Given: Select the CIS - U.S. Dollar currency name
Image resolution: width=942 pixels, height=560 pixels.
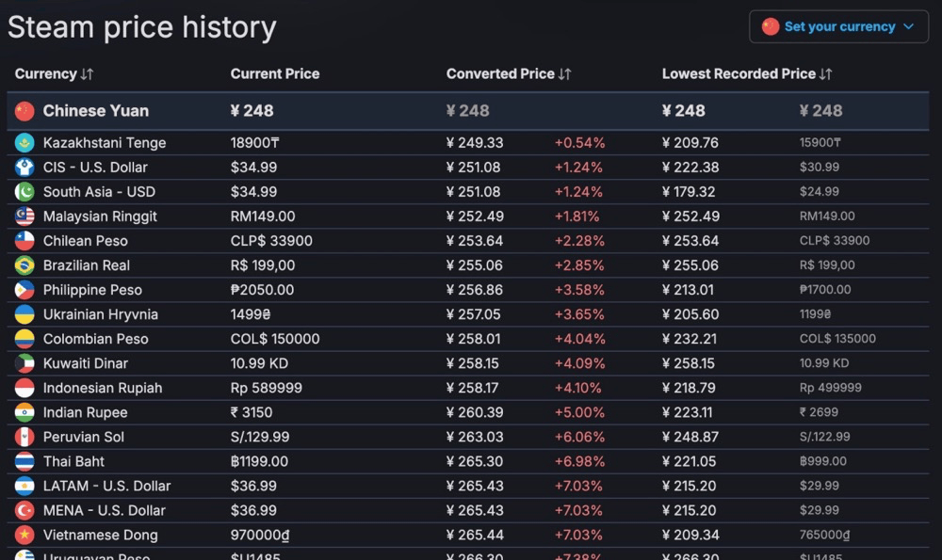Looking at the screenshot, I should 95,168.
